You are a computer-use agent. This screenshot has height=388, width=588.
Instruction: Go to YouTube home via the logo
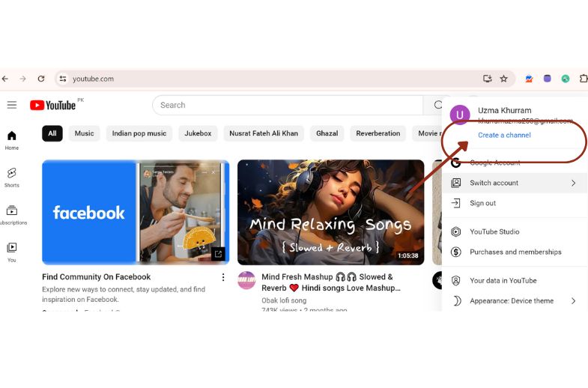[53, 106]
